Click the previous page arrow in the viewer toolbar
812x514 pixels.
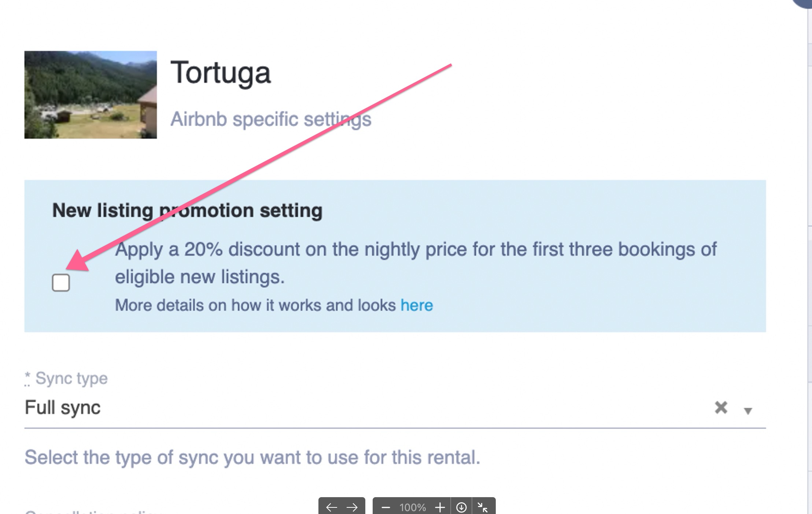click(x=332, y=507)
